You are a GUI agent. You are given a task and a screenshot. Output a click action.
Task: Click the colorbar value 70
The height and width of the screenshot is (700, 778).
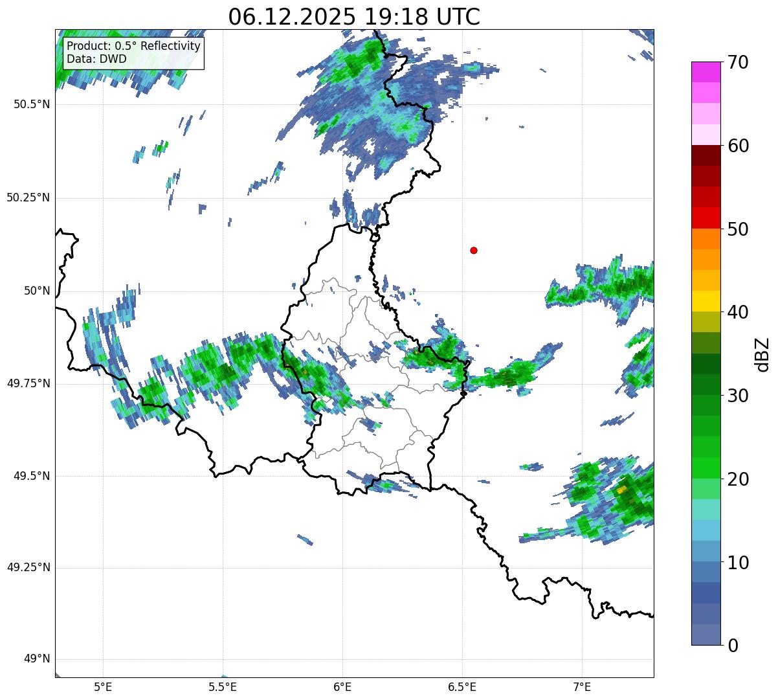(738, 62)
